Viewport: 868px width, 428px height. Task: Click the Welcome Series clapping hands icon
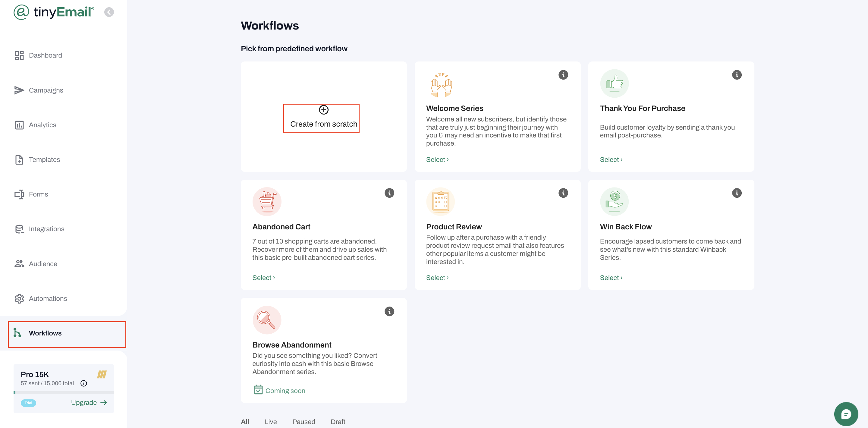441,84
